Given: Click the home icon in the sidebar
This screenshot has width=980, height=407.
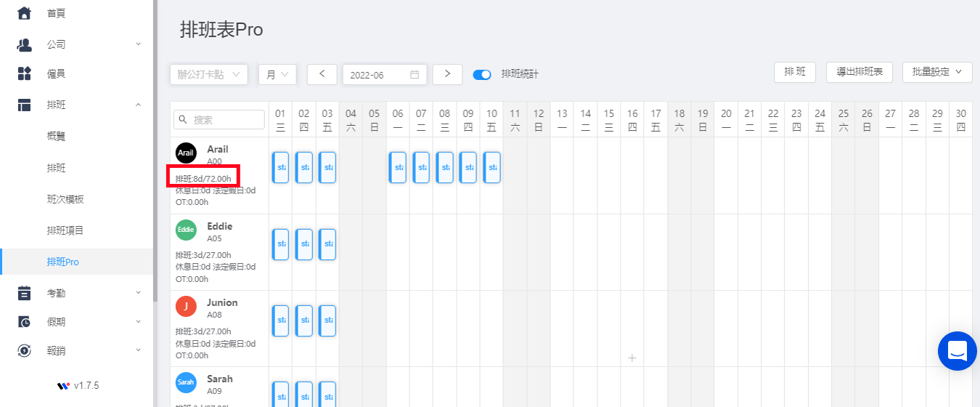Looking at the screenshot, I should (24, 13).
